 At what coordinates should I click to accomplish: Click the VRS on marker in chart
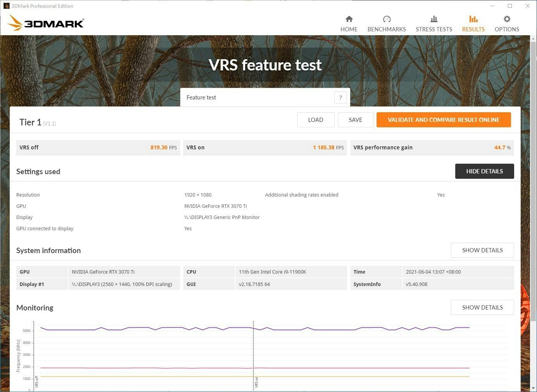click(x=256, y=382)
